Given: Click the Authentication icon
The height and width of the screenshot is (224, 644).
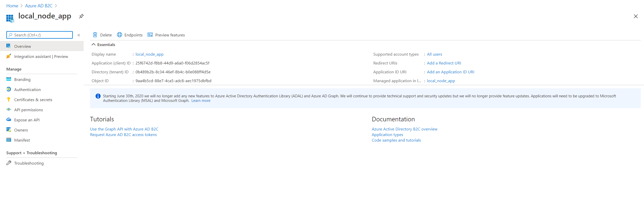Looking at the screenshot, I should click(x=9, y=89).
